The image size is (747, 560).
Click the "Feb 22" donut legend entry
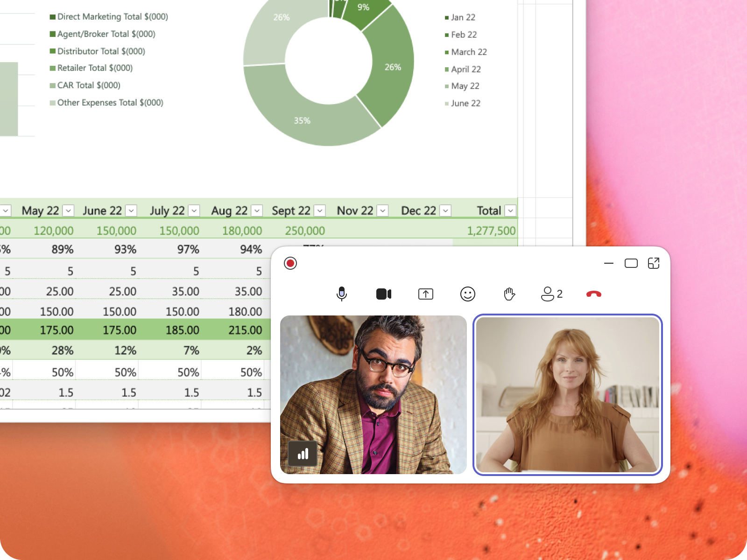(461, 35)
